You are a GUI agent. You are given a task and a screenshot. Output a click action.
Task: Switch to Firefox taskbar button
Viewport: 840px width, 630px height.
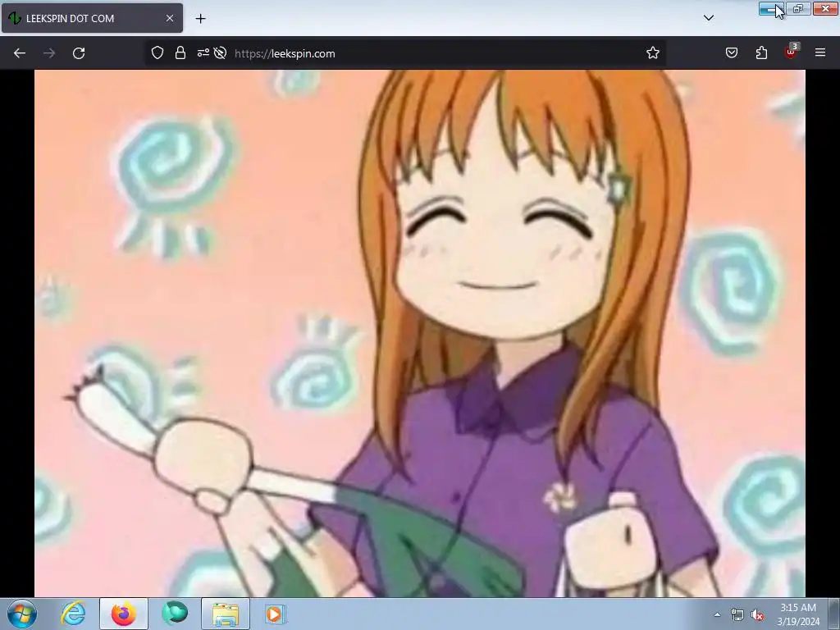(124, 614)
